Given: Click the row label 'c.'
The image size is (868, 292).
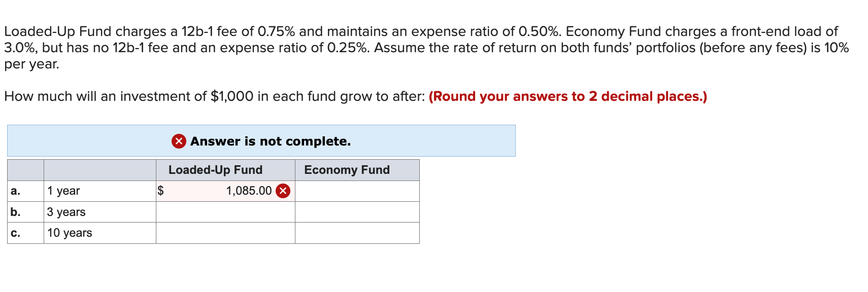Looking at the screenshot, I should [15, 233].
